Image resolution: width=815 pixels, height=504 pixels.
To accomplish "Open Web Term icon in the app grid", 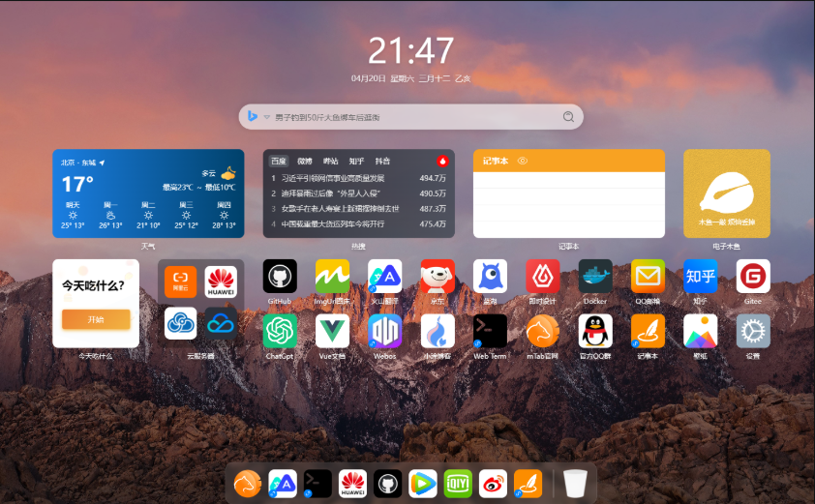I will (x=490, y=331).
